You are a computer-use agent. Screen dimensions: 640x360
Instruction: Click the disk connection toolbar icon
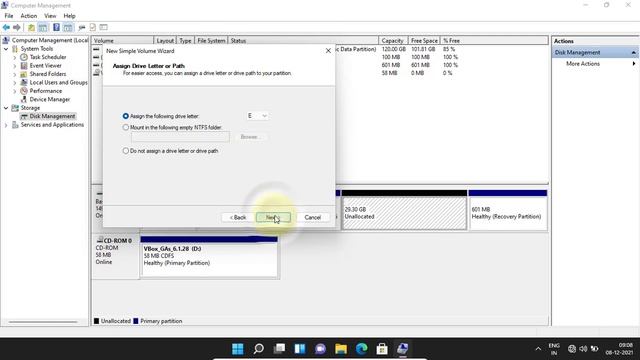pos(82,27)
